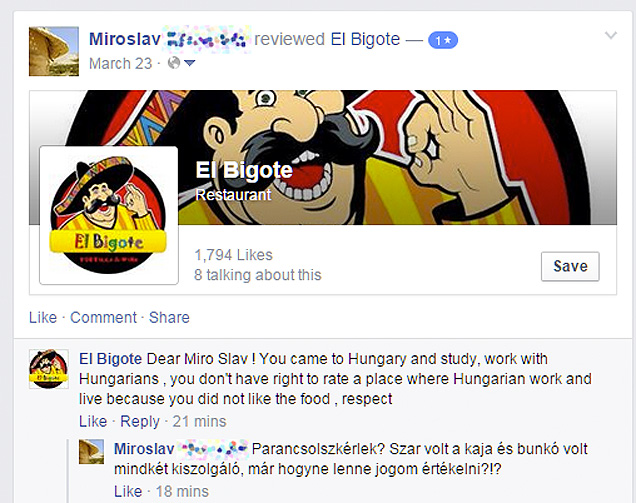The height and width of the screenshot is (503, 636).
Task: Expand the audience selector arrow beside the globe
Action: pyautogui.click(x=189, y=63)
